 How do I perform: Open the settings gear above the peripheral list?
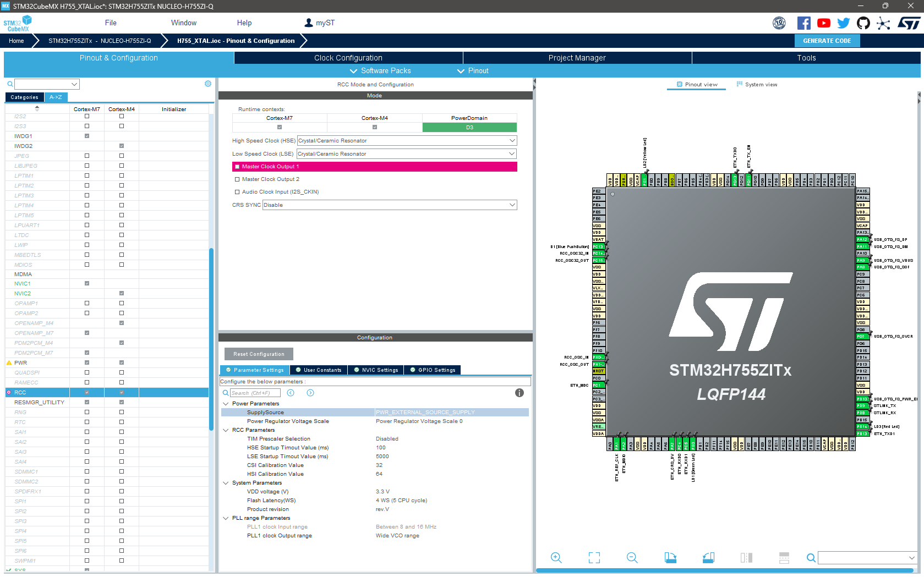[207, 83]
